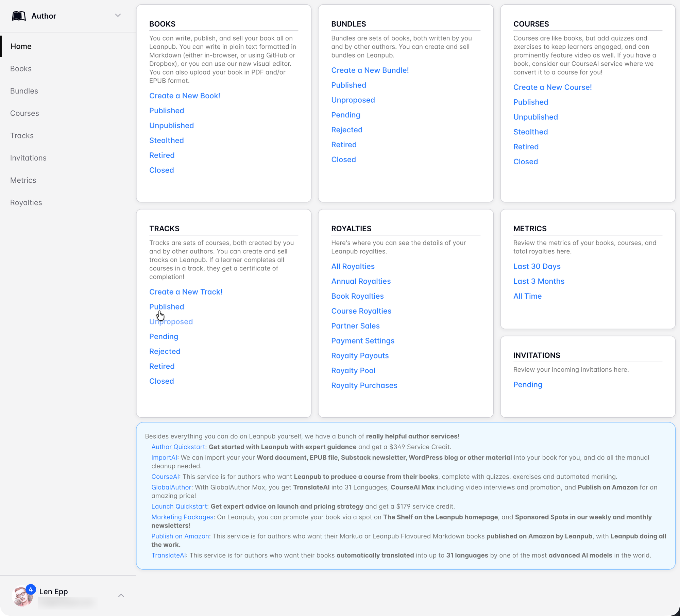680x616 pixels.
Task: Expand user menu chevron near Len Epp
Action: (x=121, y=596)
